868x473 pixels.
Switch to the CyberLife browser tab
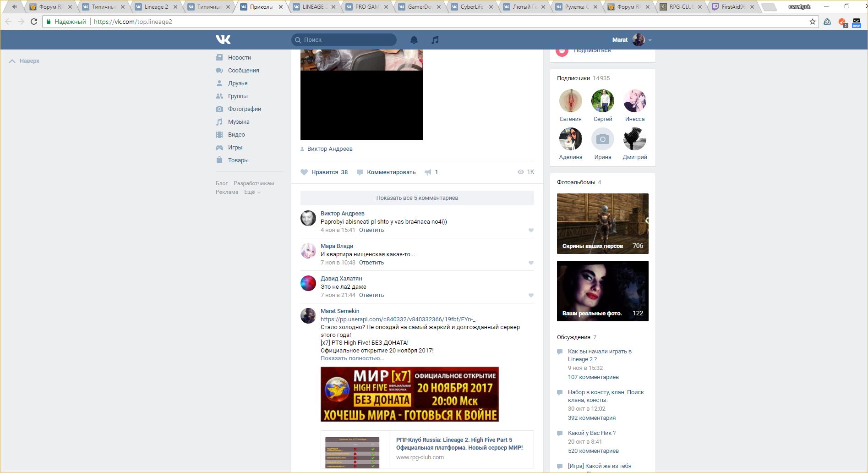tap(472, 7)
